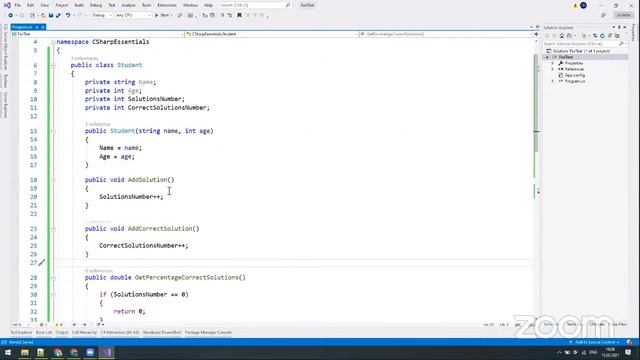Screen dimensions: 640x360
Task: Open the GetPercentageCorrectSolutions member dropdown
Action: coord(446,34)
